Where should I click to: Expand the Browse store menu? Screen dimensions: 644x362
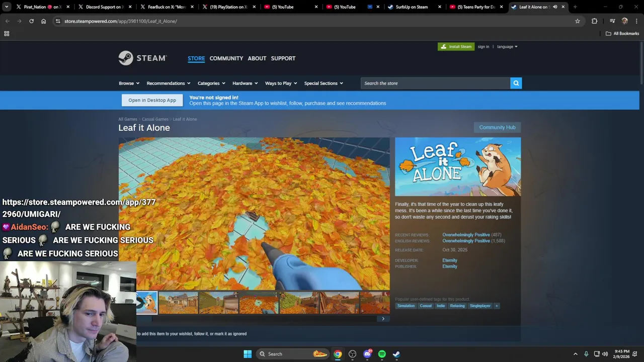[x=129, y=83]
